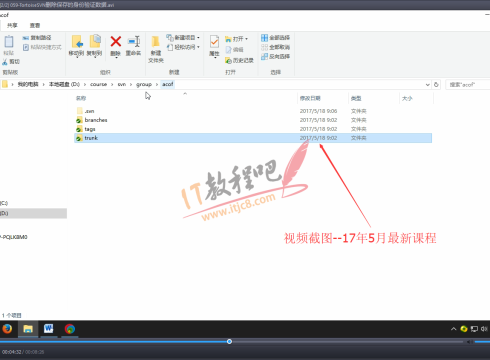Click Invert selection (反向选择)
Image resolution: width=490 pixels, height=360 pixels.
(275, 56)
